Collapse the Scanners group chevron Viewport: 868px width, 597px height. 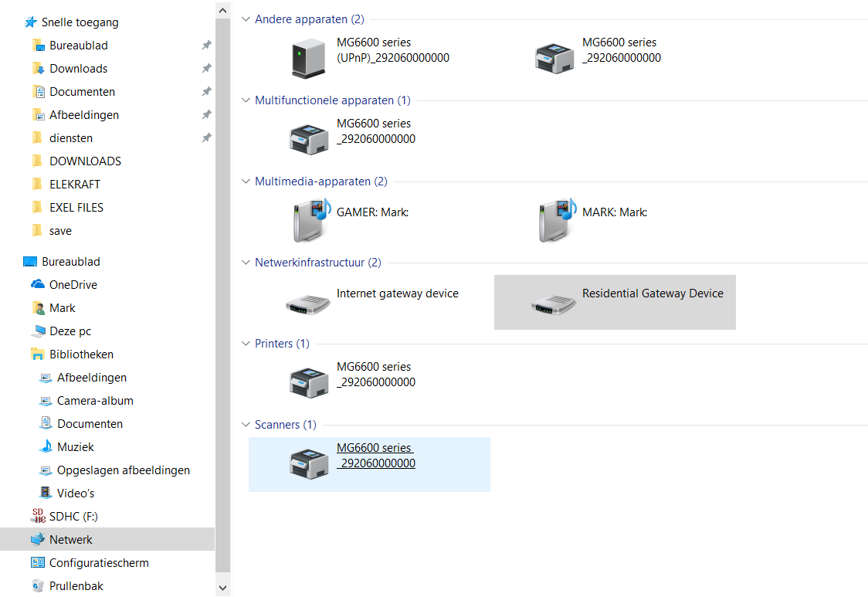tap(246, 425)
